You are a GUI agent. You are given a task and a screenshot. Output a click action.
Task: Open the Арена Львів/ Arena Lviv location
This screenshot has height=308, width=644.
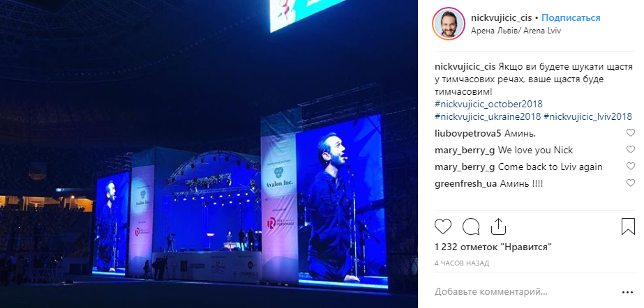coord(516,31)
